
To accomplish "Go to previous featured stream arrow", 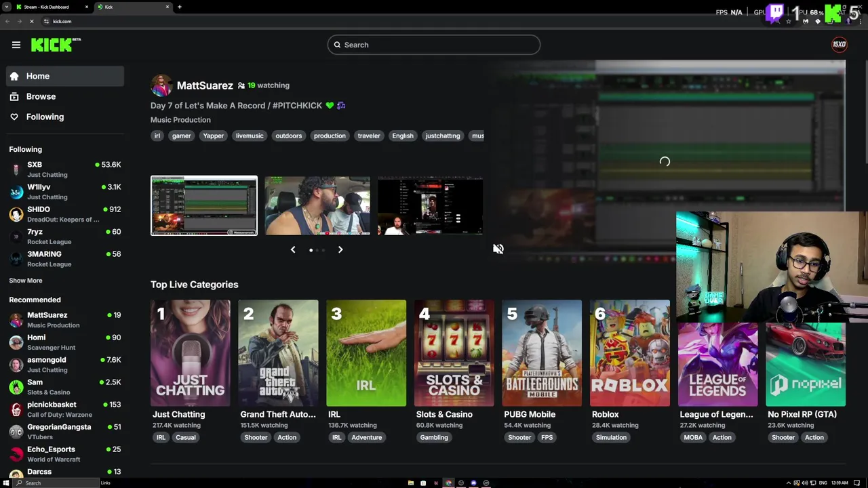I will (293, 250).
